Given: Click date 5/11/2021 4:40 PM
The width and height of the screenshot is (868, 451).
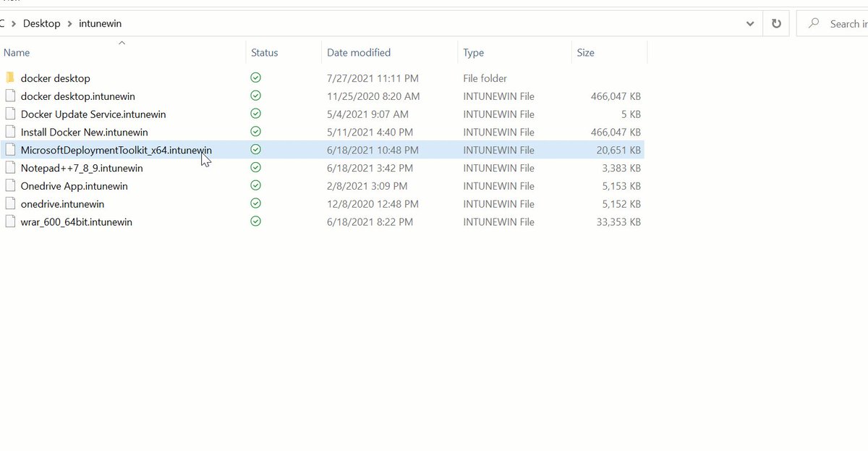Looking at the screenshot, I should coord(370,132).
